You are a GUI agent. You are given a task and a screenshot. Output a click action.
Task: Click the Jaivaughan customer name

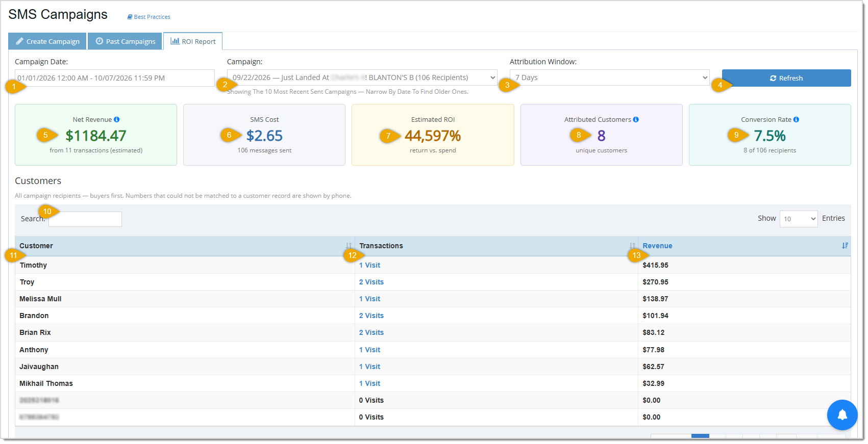coord(39,367)
